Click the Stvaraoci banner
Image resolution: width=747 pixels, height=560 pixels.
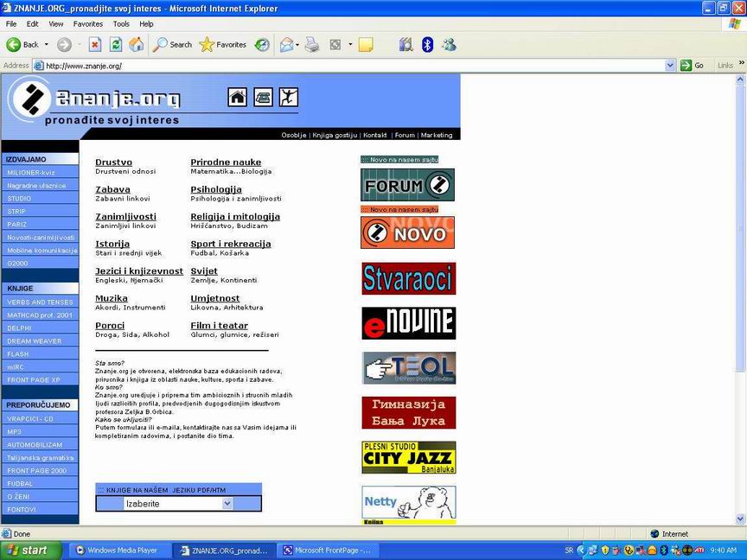point(408,278)
